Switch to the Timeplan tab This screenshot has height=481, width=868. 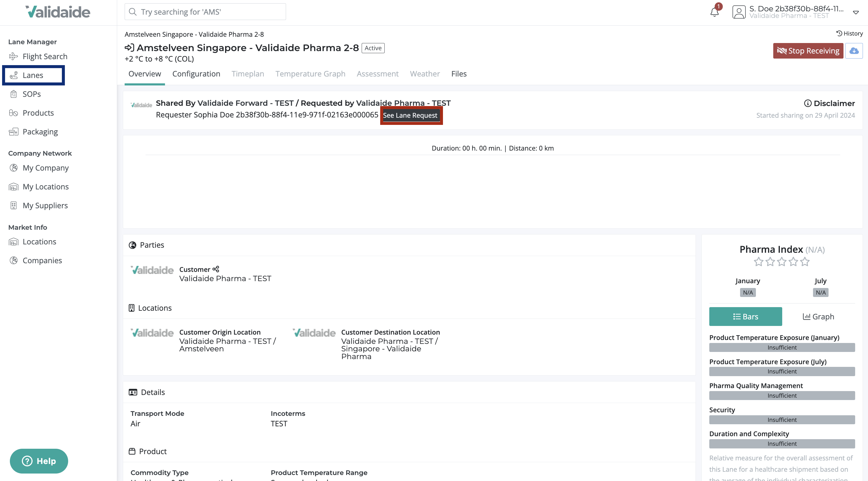tap(248, 74)
